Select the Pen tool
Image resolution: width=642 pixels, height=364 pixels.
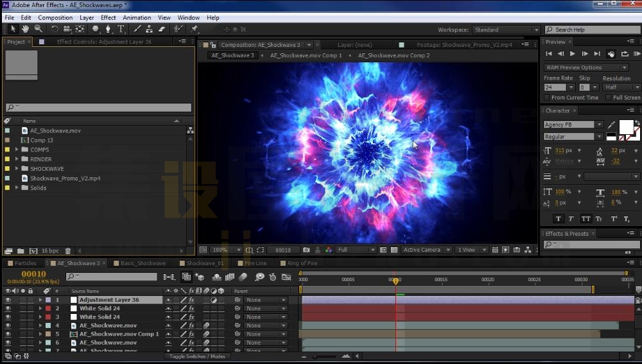108,29
